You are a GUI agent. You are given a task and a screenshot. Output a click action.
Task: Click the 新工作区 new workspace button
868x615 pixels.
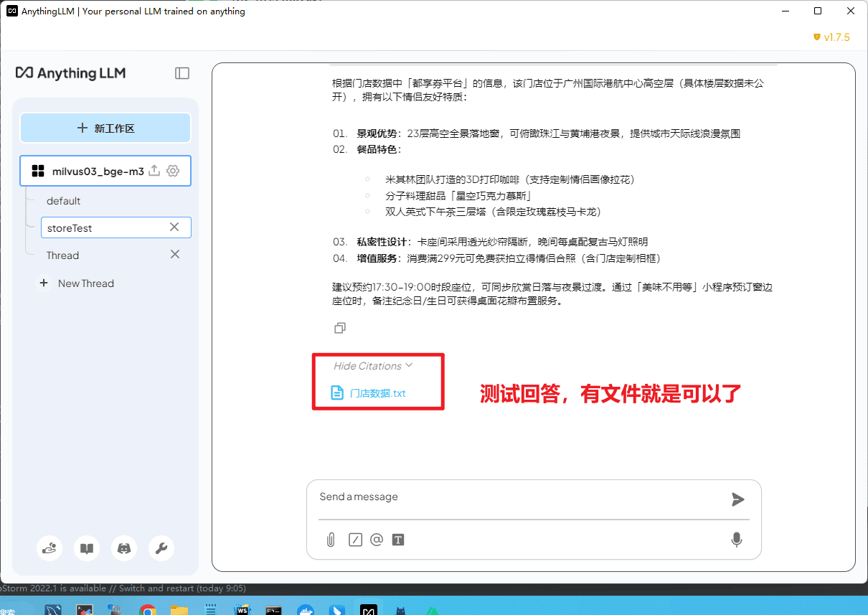click(x=105, y=128)
